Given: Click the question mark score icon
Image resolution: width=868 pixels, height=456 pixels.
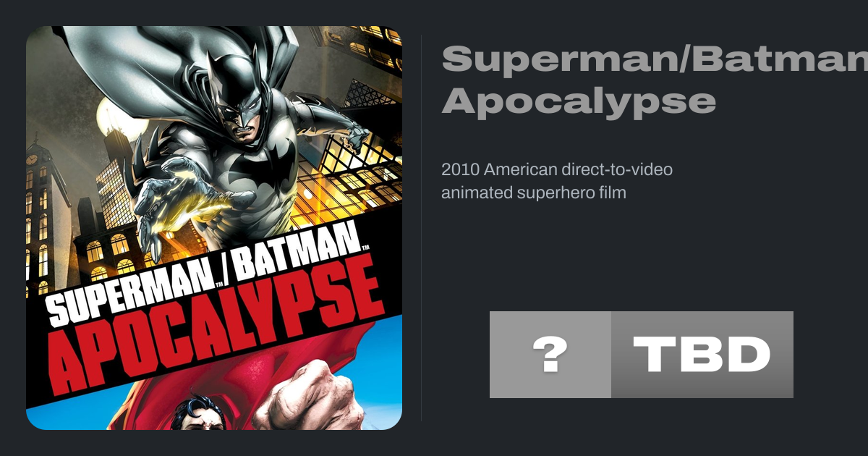Looking at the screenshot, I should pyautogui.click(x=550, y=355).
